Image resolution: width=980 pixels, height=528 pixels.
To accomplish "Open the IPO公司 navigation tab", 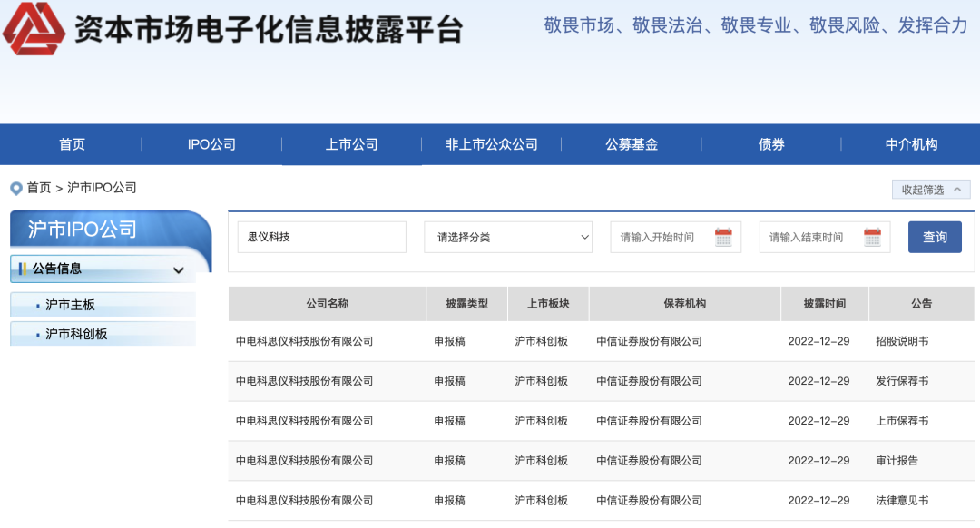I will [x=211, y=144].
